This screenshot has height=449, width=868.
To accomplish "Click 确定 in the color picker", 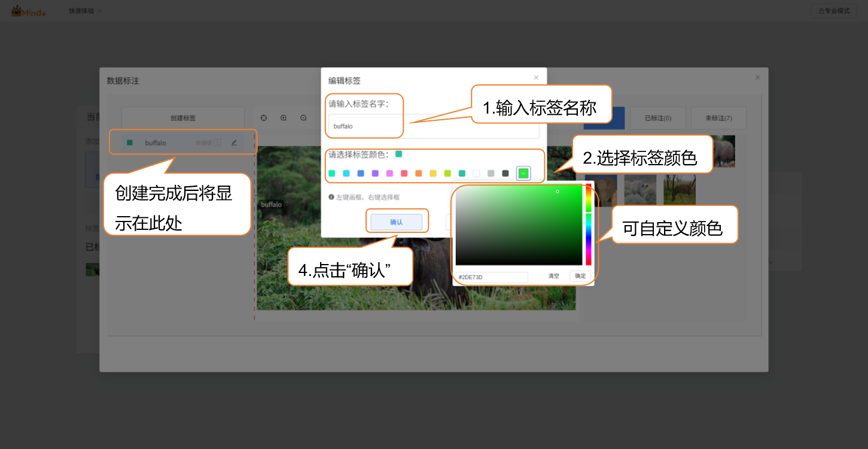I will click(580, 276).
